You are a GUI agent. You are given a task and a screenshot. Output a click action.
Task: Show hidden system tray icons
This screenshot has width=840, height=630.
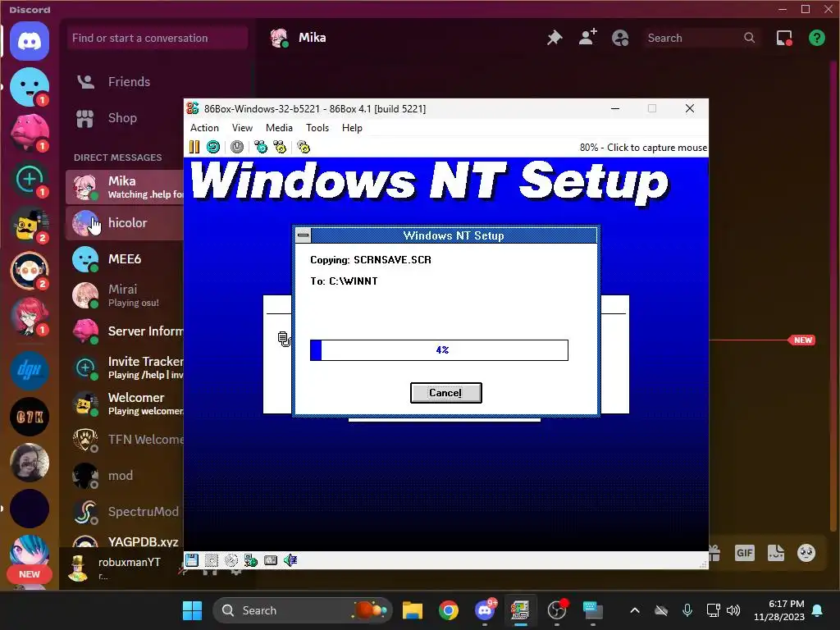(635, 610)
